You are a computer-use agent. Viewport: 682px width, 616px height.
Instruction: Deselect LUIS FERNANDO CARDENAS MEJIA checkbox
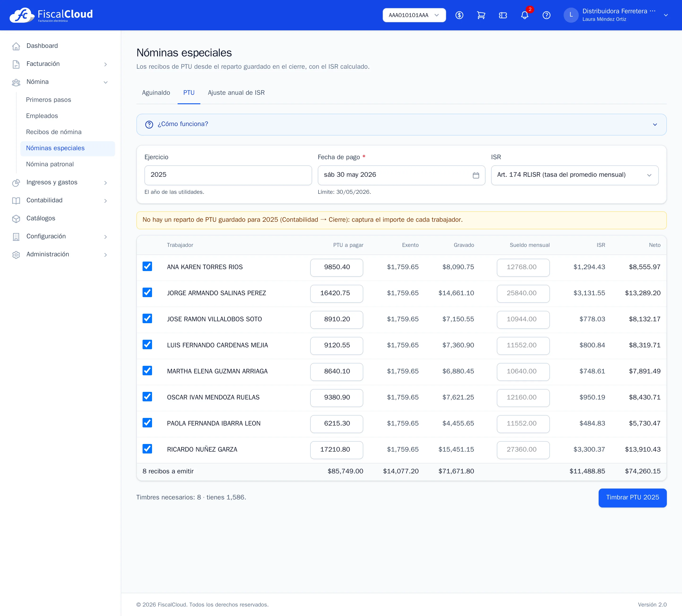tap(147, 344)
